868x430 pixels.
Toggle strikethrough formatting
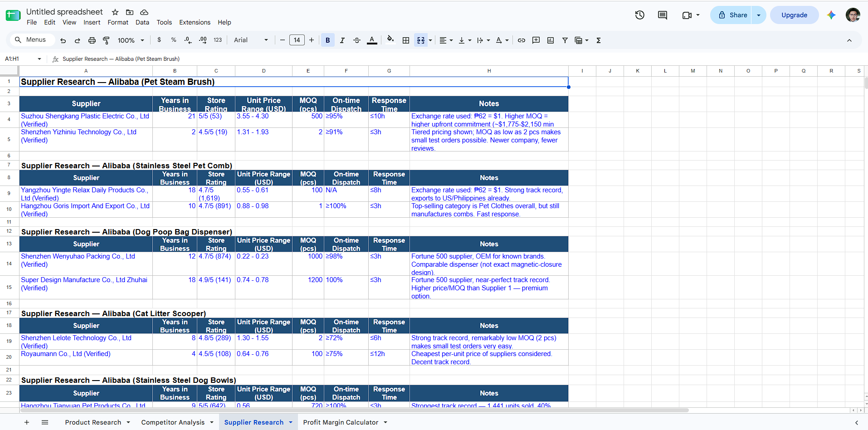coord(357,40)
